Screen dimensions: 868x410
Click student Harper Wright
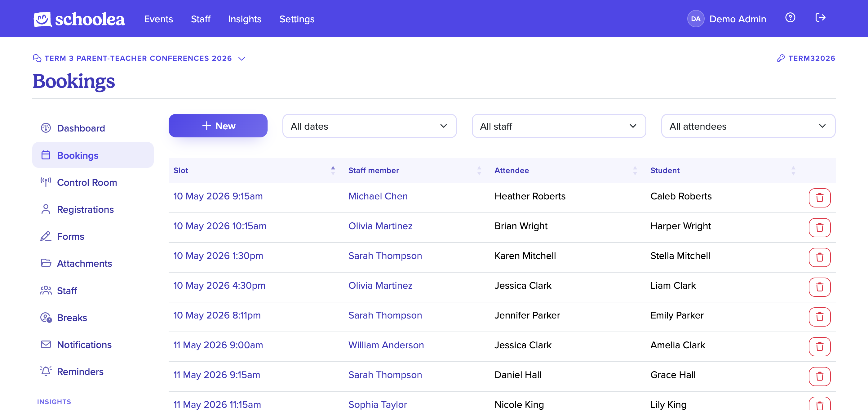tap(680, 226)
